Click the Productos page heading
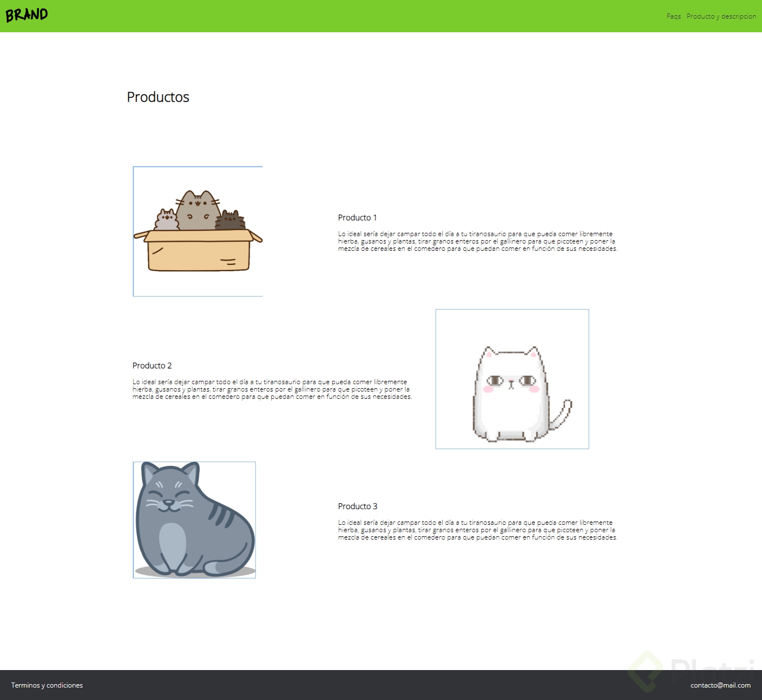The width and height of the screenshot is (762, 700). coord(158,97)
